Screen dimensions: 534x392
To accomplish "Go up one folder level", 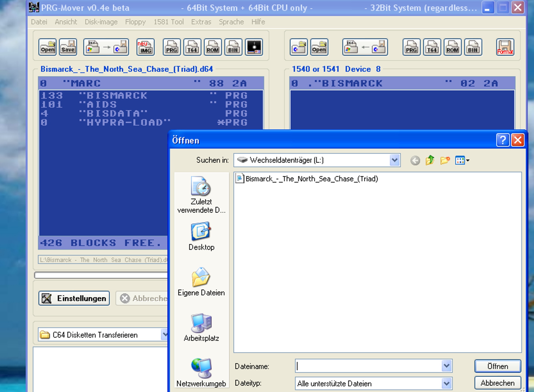I will pos(430,160).
